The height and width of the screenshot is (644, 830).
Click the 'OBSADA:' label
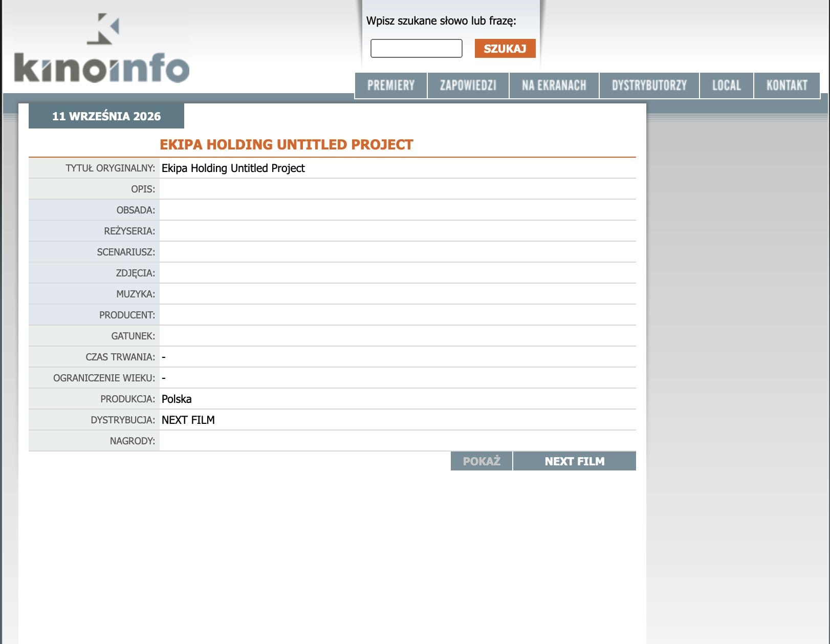(136, 210)
